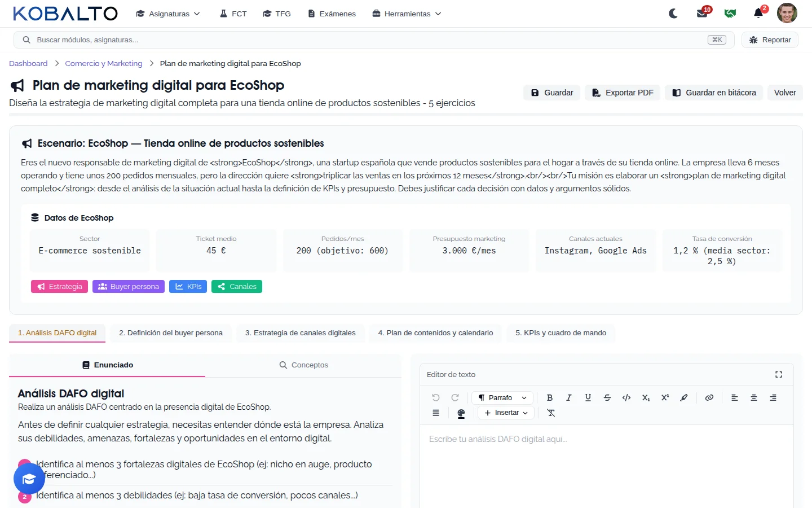
Task: Expand the Asignaturas menu
Action: pos(168,14)
